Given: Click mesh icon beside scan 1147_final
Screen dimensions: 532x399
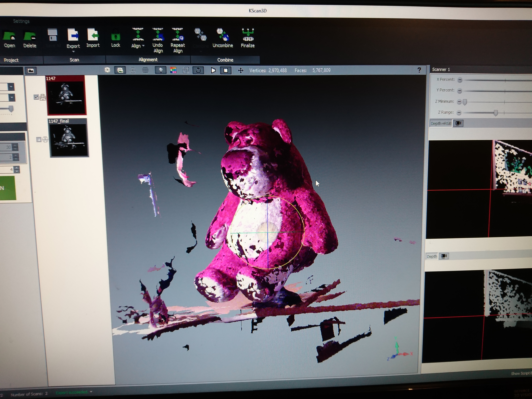Looking at the screenshot, I should [45, 139].
